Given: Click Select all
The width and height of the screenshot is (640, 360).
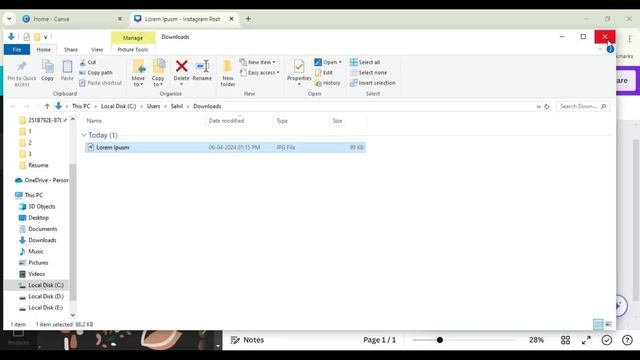Looking at the screenshot, I should click(x=365, y=62).
